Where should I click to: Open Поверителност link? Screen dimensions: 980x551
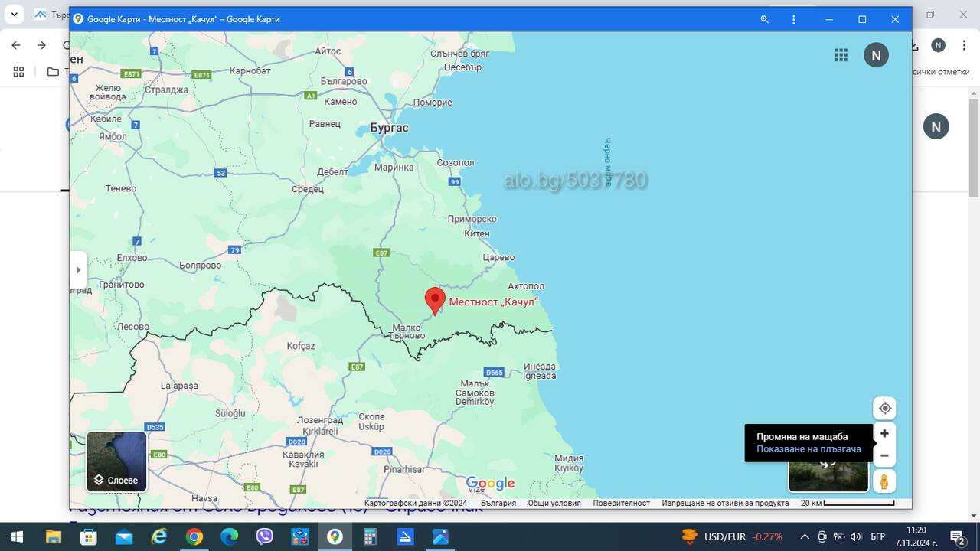pos(621,503)
